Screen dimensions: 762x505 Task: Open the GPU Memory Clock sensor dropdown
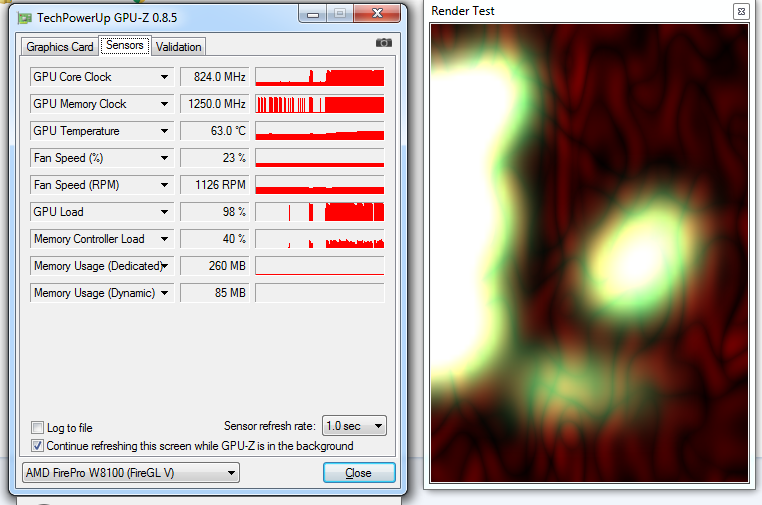click(164, 104)
